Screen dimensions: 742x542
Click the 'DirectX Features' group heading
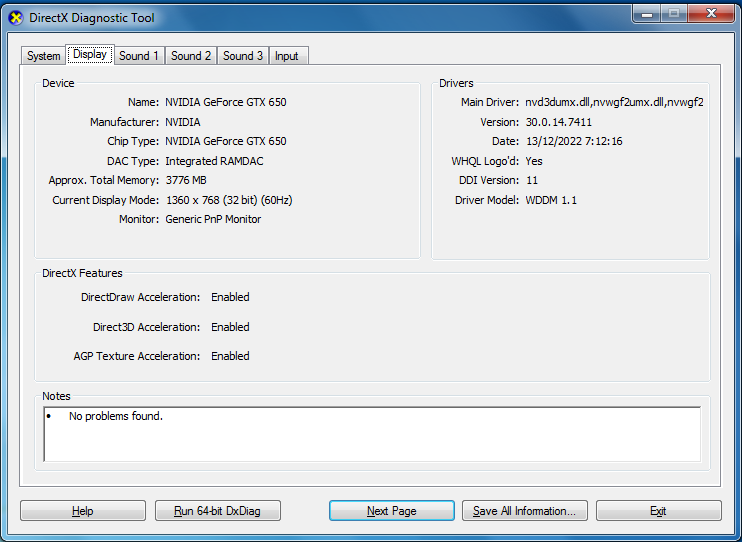coord(82,273)
